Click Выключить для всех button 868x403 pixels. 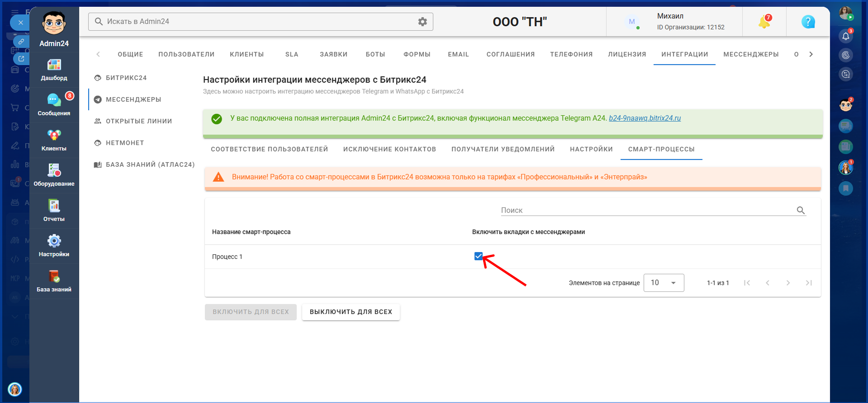coord(351,312)
